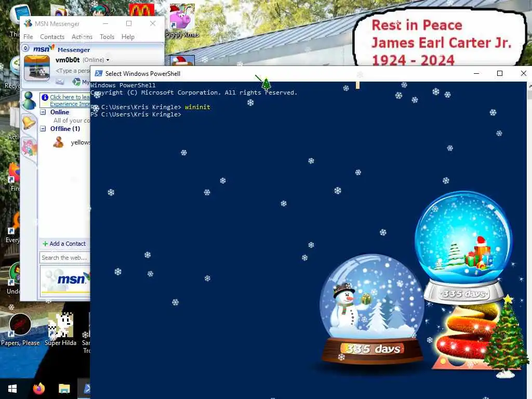This screenshot has height=399, width=532.
Task: Open the Click here to learn link
Action: click(x=70, y=97)
